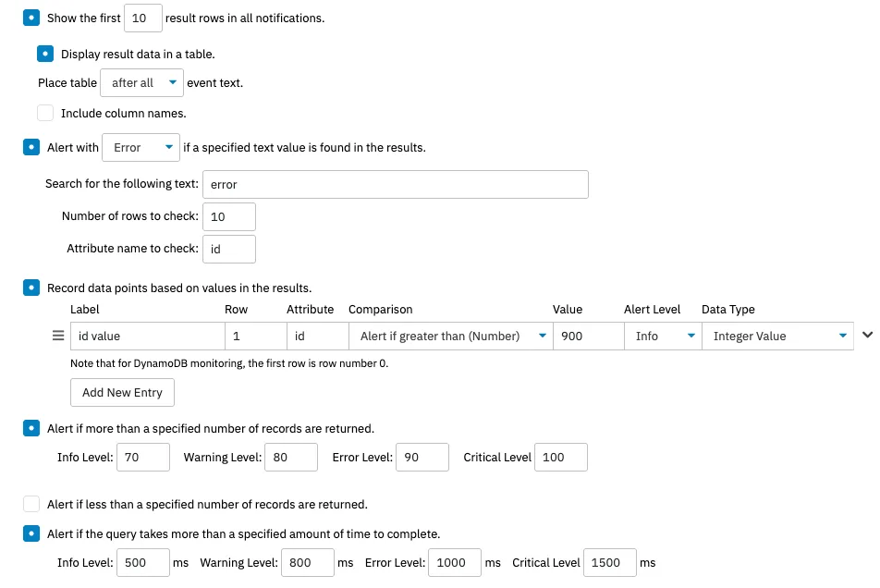
Task: Open the Comparison 'Alert if greater than' dropdown
Action: click(x=451, y=337)
